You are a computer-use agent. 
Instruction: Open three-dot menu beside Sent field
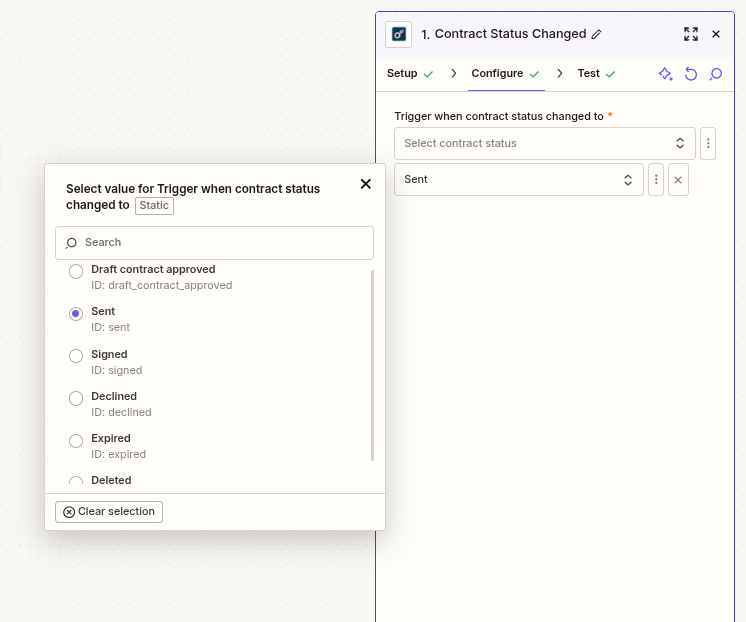pos(656,179)
